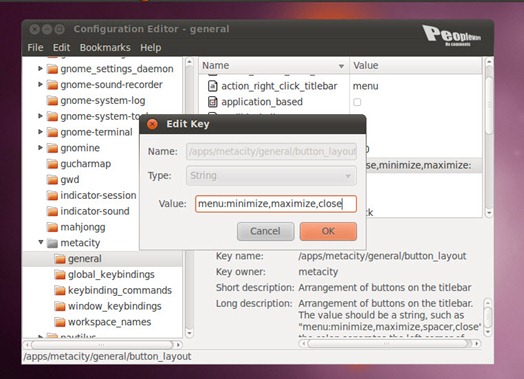Select the window_keybindings tree item

point(115,306)
